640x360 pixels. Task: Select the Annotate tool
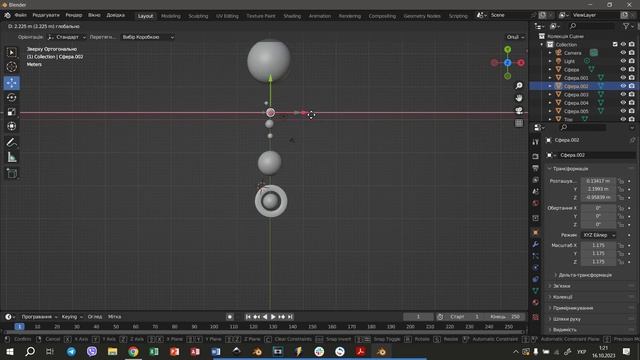pos(11,142)
